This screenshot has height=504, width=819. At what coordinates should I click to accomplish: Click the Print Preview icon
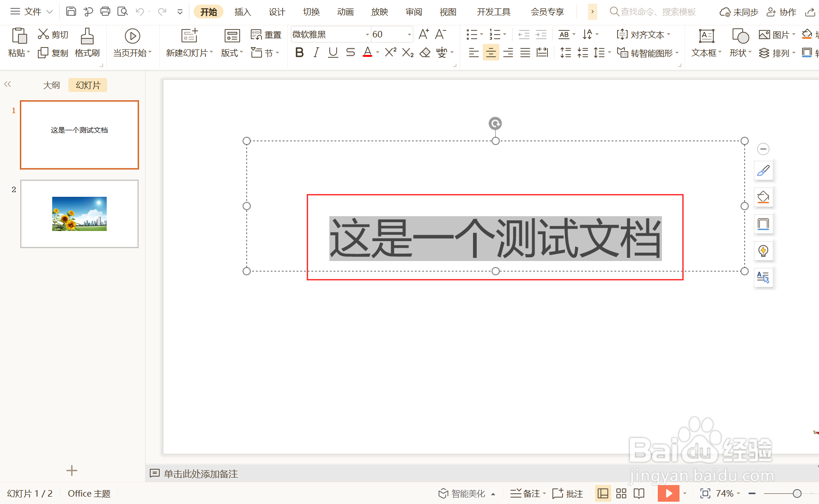tap(122, 12)
